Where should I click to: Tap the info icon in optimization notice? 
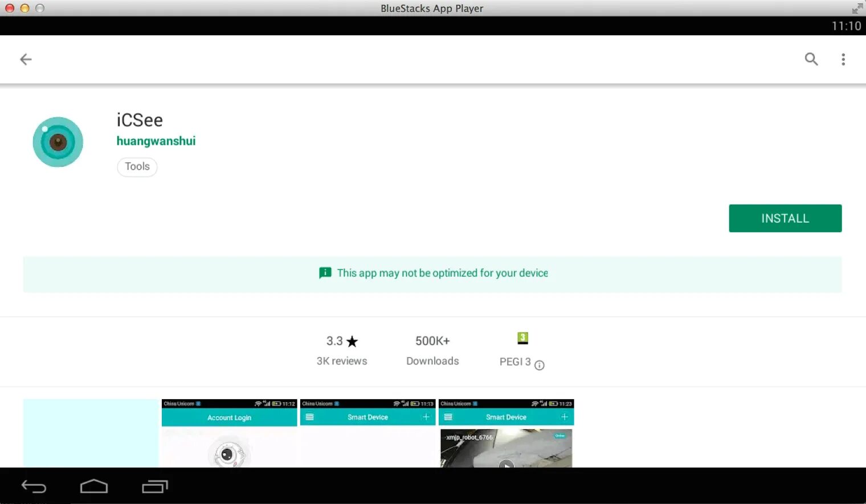(x=325, y=273)
